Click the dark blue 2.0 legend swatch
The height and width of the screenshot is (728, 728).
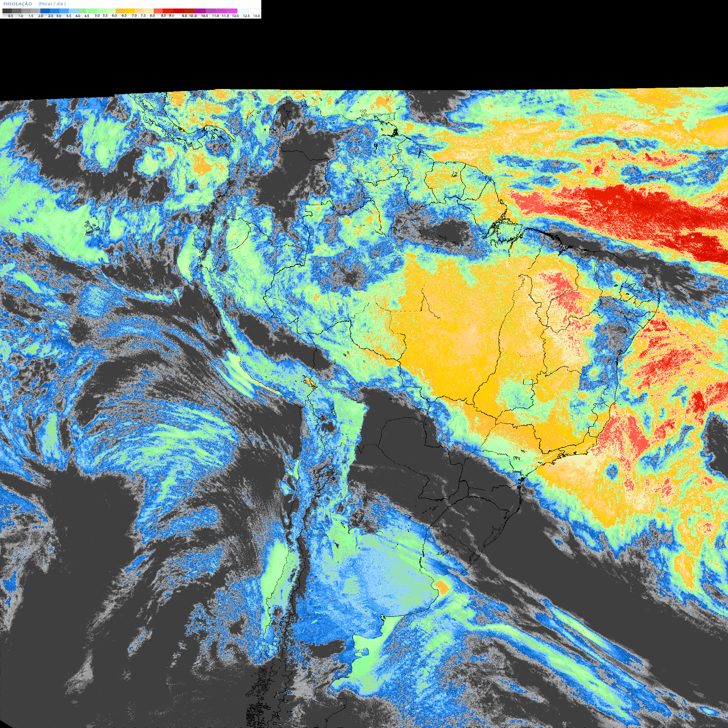45,11
